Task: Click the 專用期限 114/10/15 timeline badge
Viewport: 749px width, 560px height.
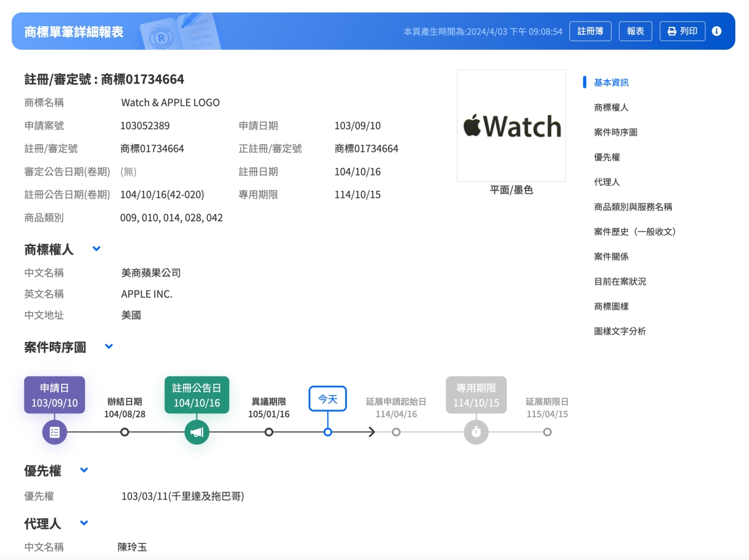Action: point(476,395)
